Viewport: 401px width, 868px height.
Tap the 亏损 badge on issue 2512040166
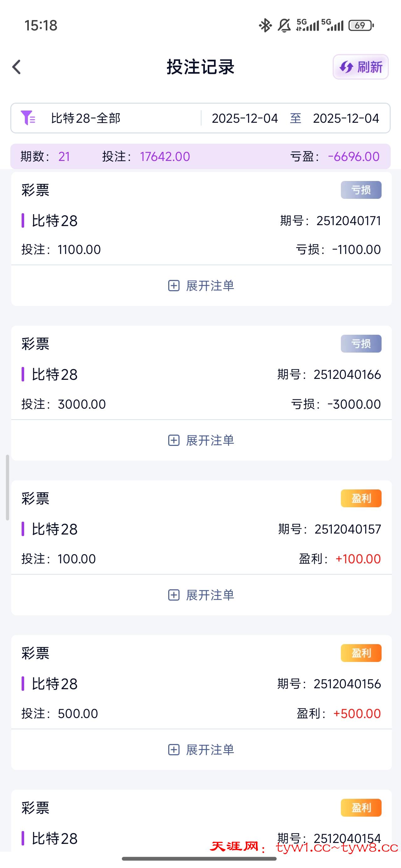361,344
